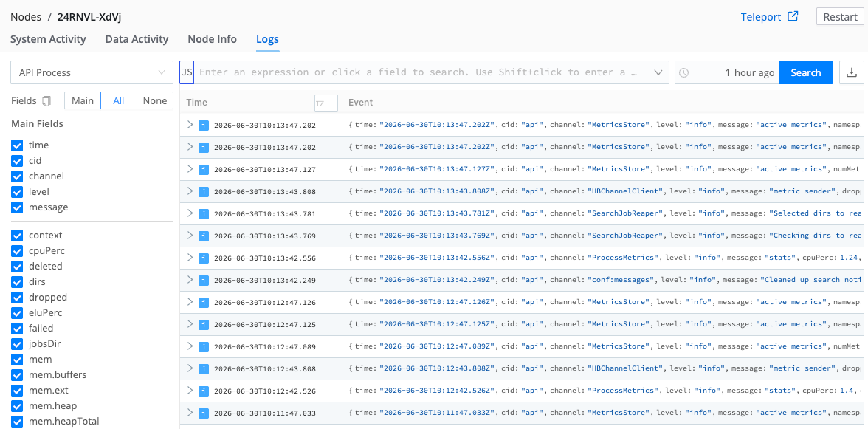Viewport: 868px width, 429px height.
Task: Click info level icon for 10:13:47.127 event
Action: coord(203,169)
